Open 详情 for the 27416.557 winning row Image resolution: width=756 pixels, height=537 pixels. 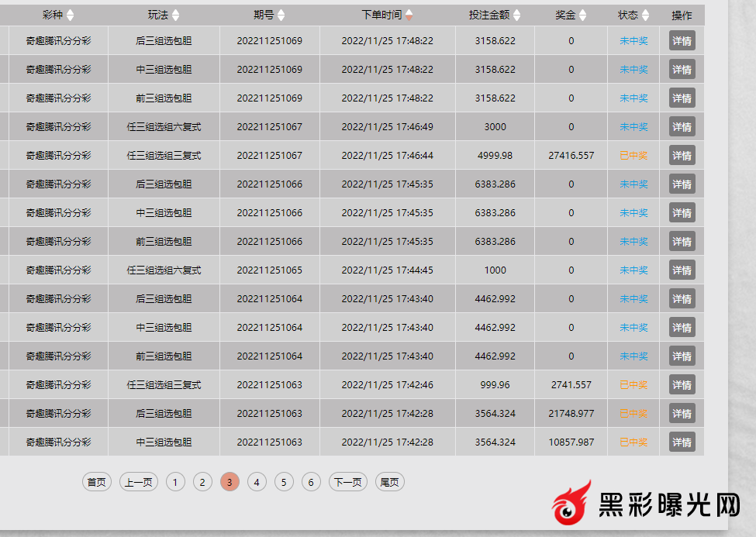(682, 156)
